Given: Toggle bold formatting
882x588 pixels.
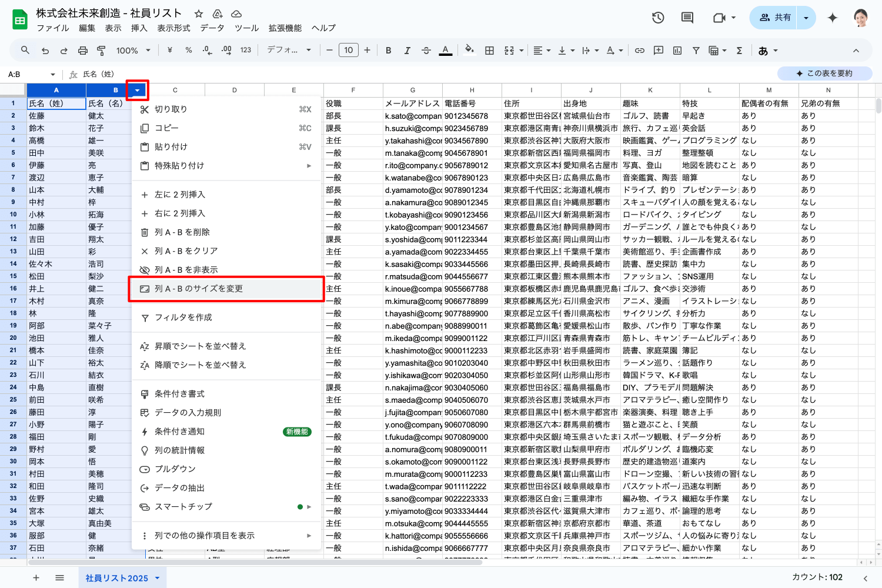Looking at the screenshot, I should click(x=388, y=51).
